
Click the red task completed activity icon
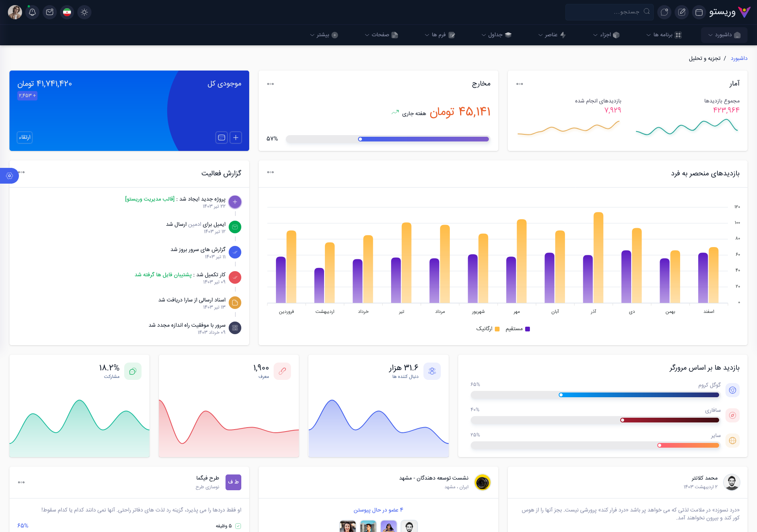click(x=235, y=277)
